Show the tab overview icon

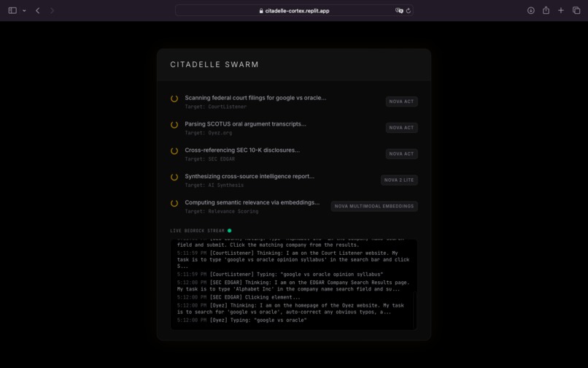(x=576, y=10)
